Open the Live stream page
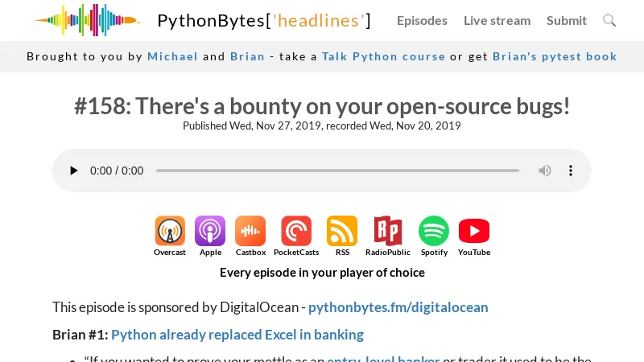The image size is (644, 362). click(497, 20)
